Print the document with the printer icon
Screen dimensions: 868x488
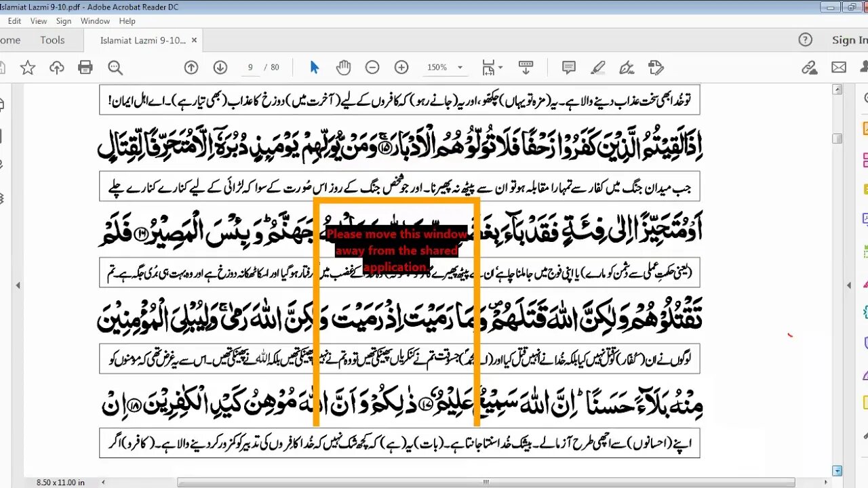pyautogui.click(x=85, y=67)
